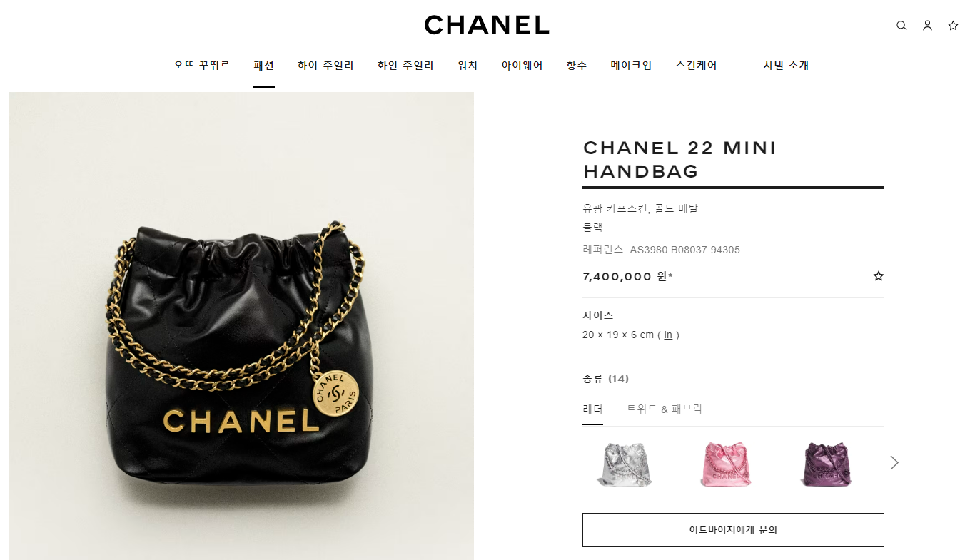Click the CHANEL logo at top
This screenshot has width=970, height=560.
coord(486,25)
